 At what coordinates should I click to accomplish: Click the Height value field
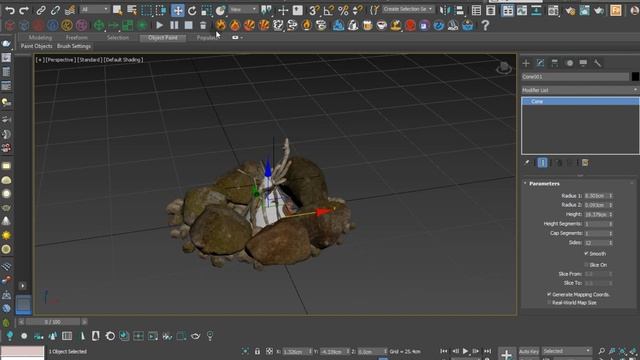pos(596,215)
